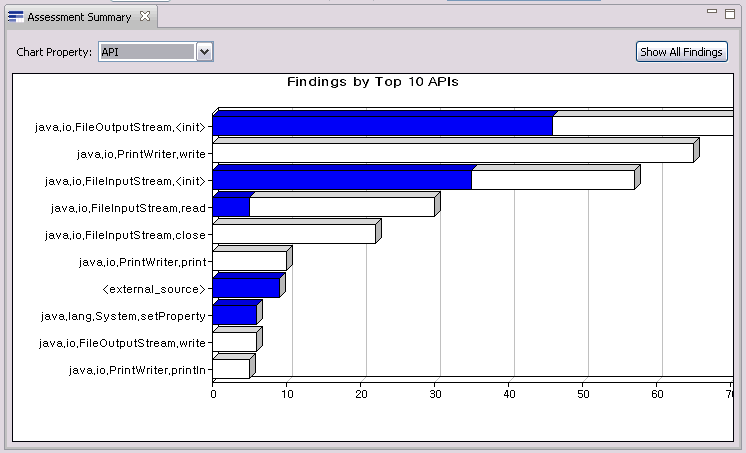Click the Findings by Top 10 APIs title
Viewport: 746px width, 453px height.
[373, 82]
